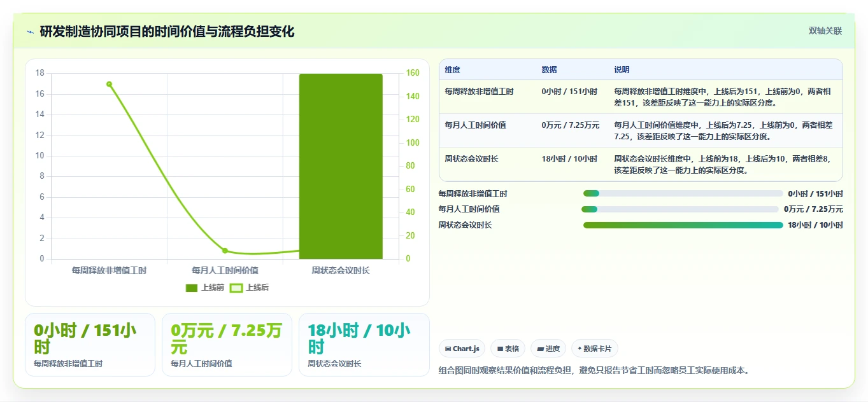
Task: Click the description text for 周状态会议时长 row
Action: click(x=723, y=164)
